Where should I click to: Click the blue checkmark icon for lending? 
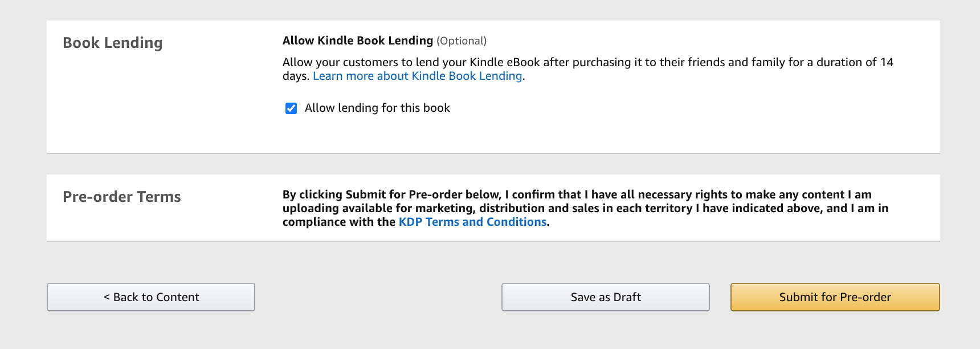tap(291, 108)
